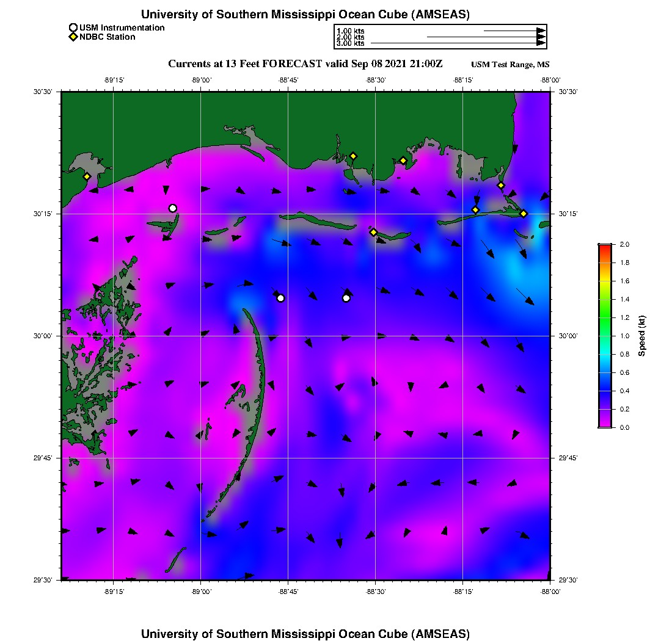Pick the NDBC diamond on the -88°30' island

pyautogui.click(x=373, y=232)
